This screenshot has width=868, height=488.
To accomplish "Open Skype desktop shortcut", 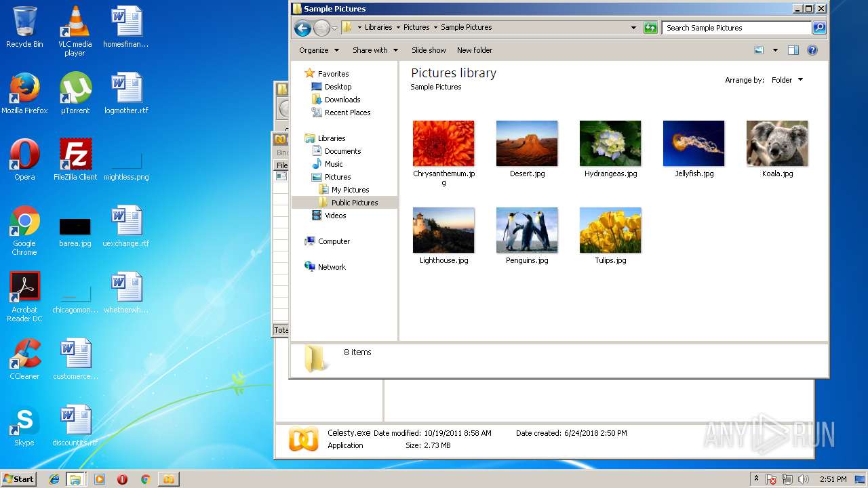I will click(x=24, y=426).
